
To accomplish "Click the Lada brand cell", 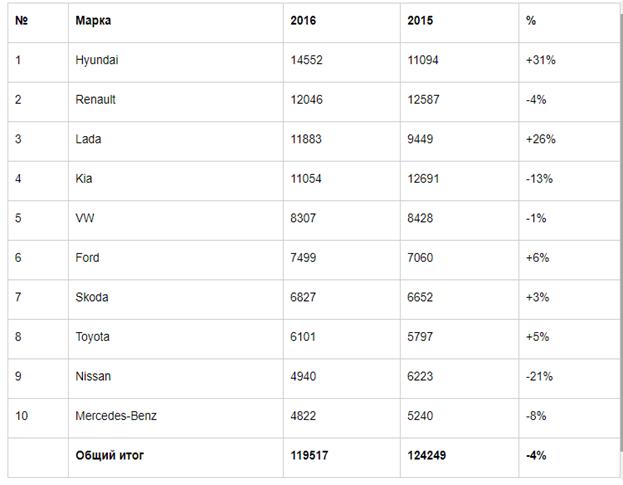I will click(88, 139).
